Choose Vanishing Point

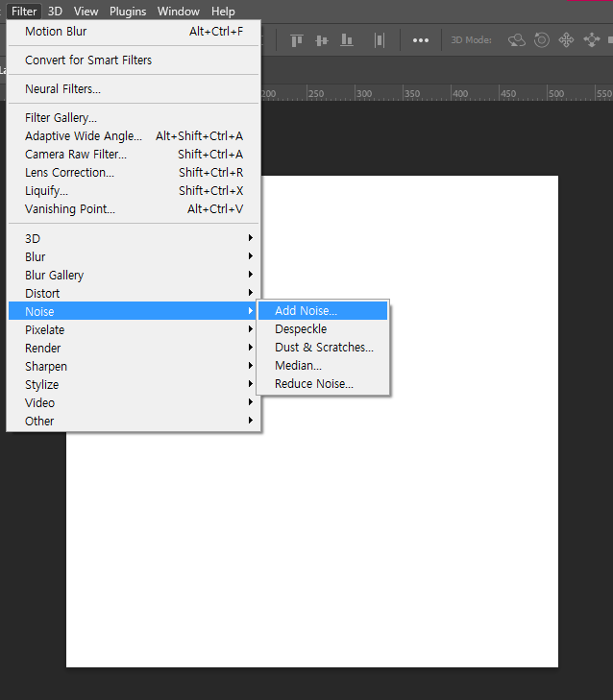[134, 209]
